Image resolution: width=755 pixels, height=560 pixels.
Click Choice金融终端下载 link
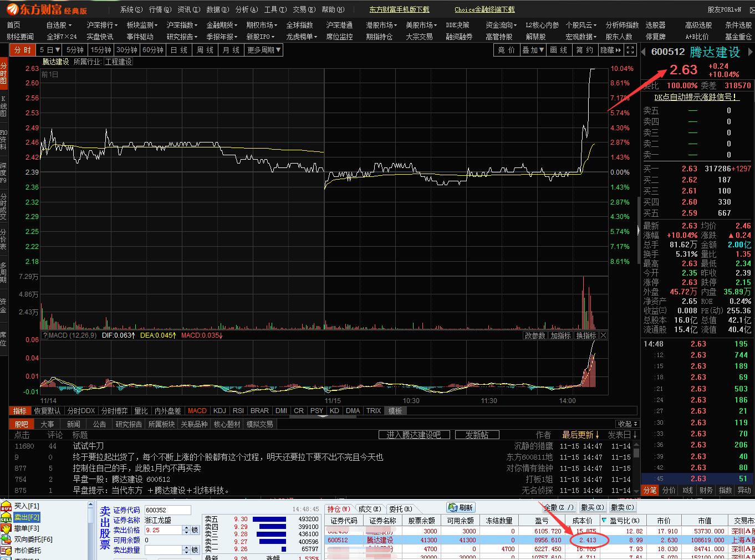(484, 9)
